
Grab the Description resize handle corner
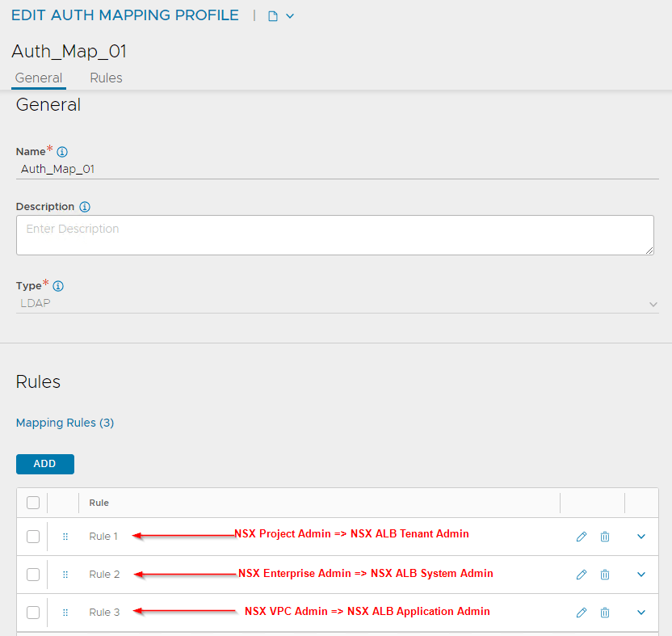[649, 251]
